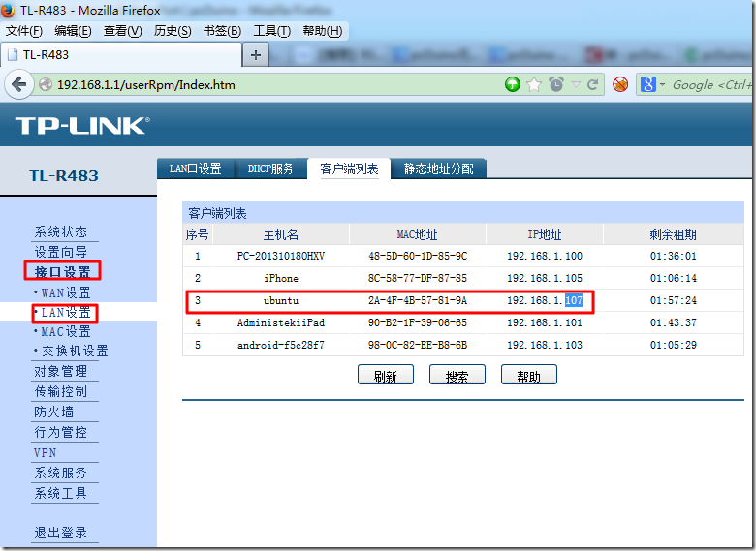Click IP address 192.168.1.107
The width and height of the screenshot is (756, 551).
point(545,300)
